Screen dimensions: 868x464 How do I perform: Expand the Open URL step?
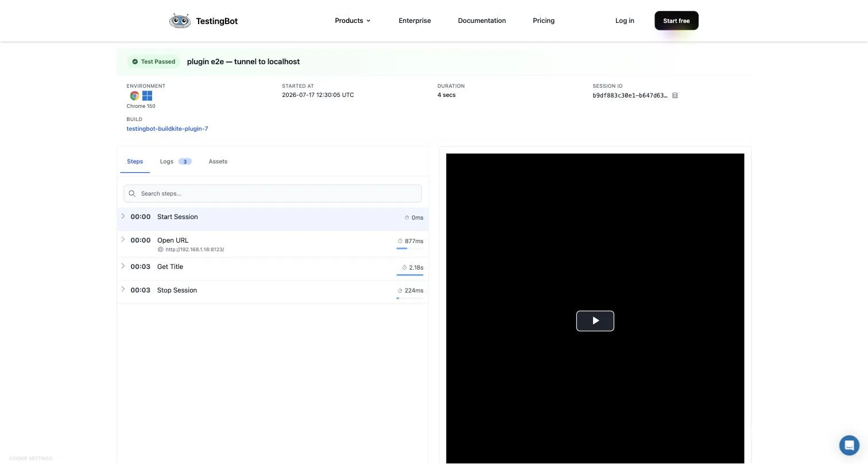(123, 239)
